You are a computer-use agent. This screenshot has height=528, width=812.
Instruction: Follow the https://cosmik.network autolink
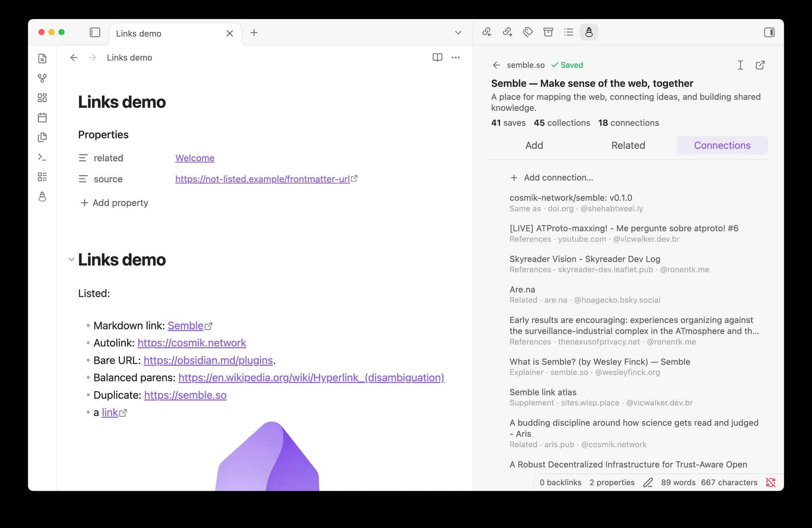tap(192, 343)
